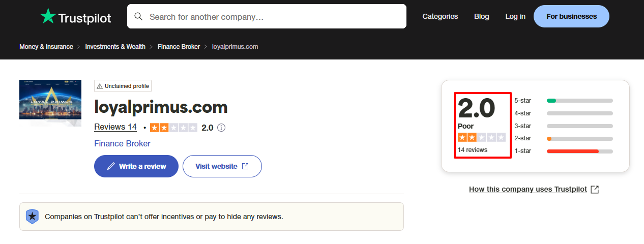Click the 3-star rating bar

[x=579, y=126]
